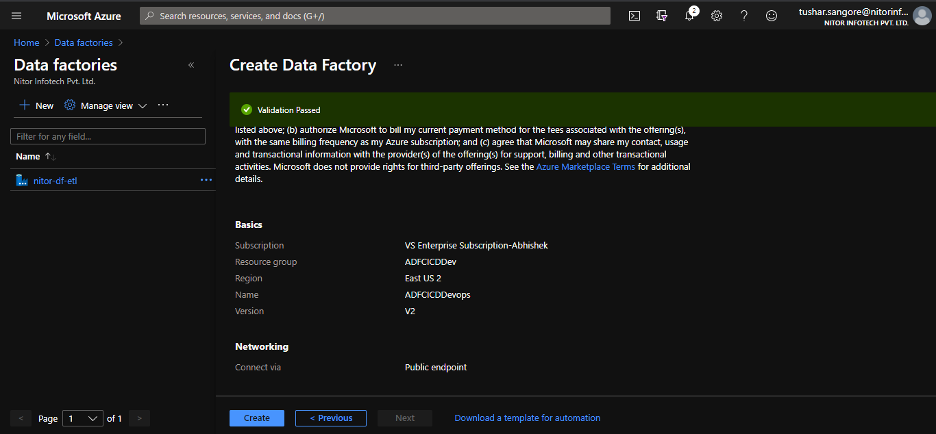Select VS Enterprise Subscription-Abhishek value
This screenshot has height=434, width=936.
click(x=476, y=245)
